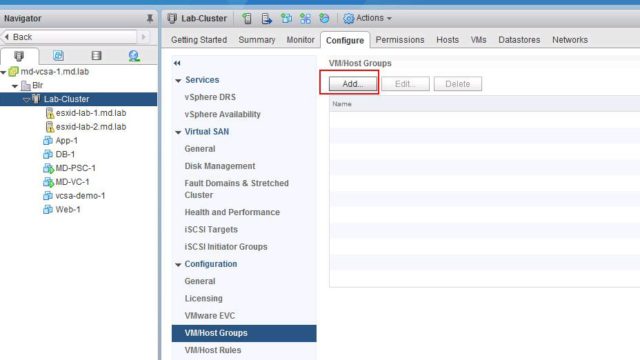Image resolution: width=640 pixels, height=360 pixels.
Task: Switch to the Summary tab
Action: [257, 40]
